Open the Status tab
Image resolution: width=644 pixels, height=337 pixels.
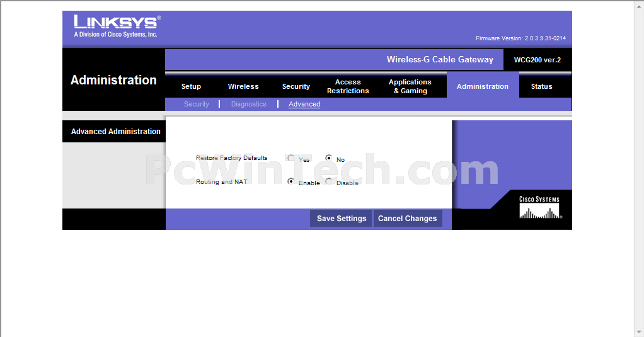541,86
